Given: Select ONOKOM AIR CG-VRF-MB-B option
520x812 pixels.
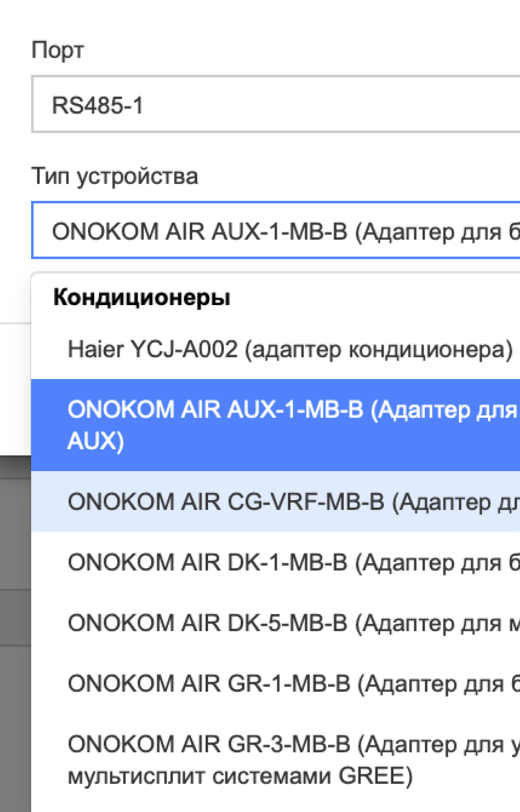Looking at the screenshot, I should pos(276,501).
